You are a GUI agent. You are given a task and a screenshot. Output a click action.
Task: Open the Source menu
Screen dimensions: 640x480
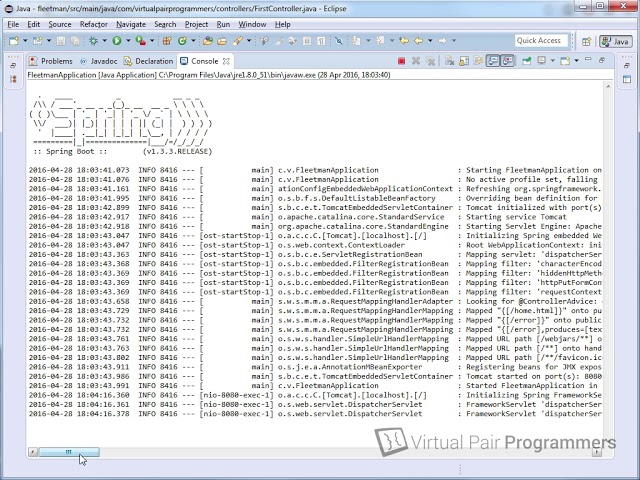click(x=60, y=24)
